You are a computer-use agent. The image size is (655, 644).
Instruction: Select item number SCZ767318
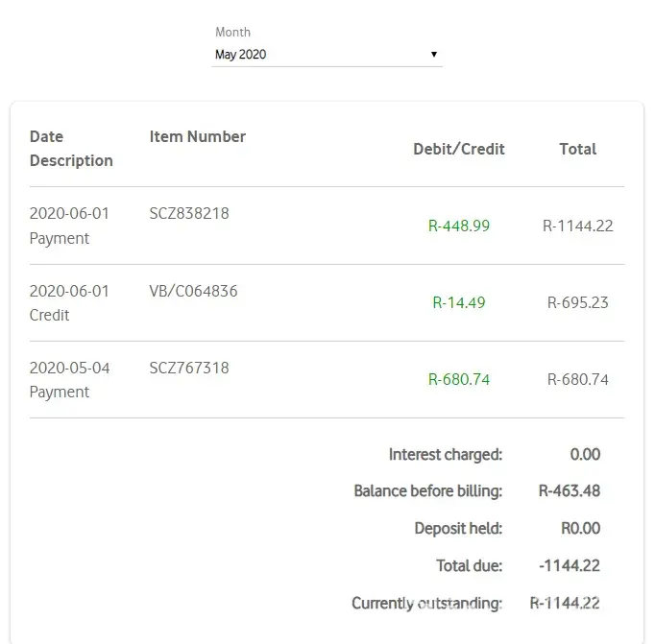tap(189, 368)
